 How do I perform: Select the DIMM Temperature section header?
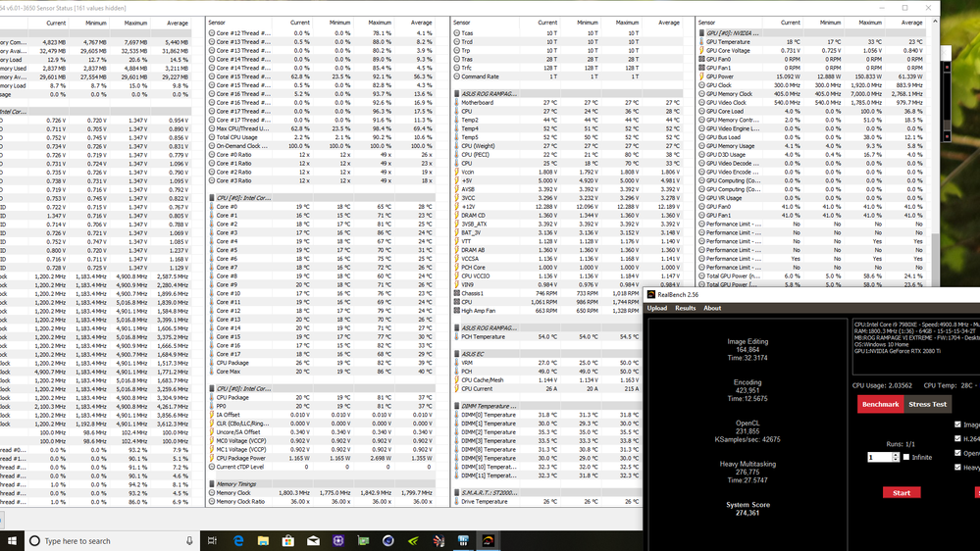547,406
